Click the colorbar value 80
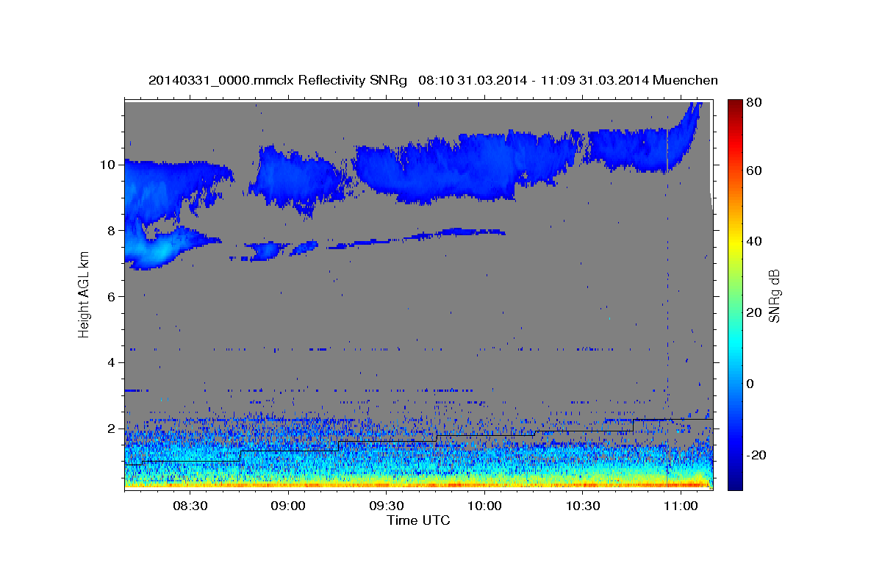Screen dimensions: 882x588 [753, 103]
